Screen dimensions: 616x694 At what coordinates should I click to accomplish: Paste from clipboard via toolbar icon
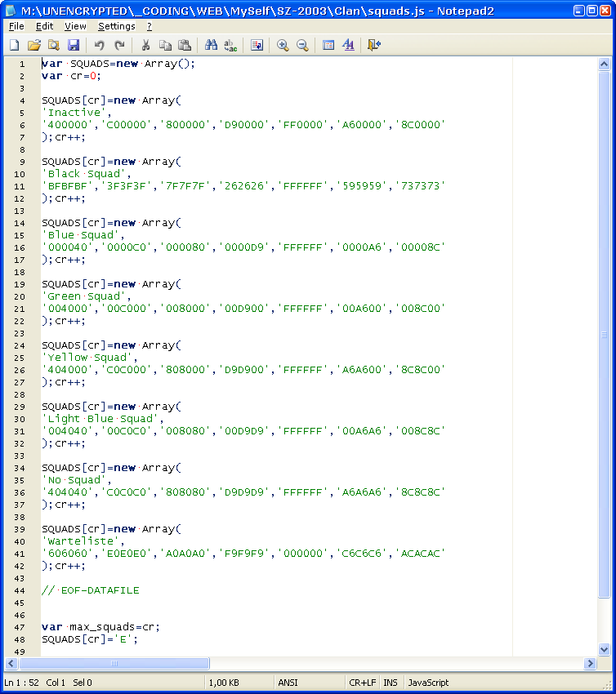click(x=184, y=45)
